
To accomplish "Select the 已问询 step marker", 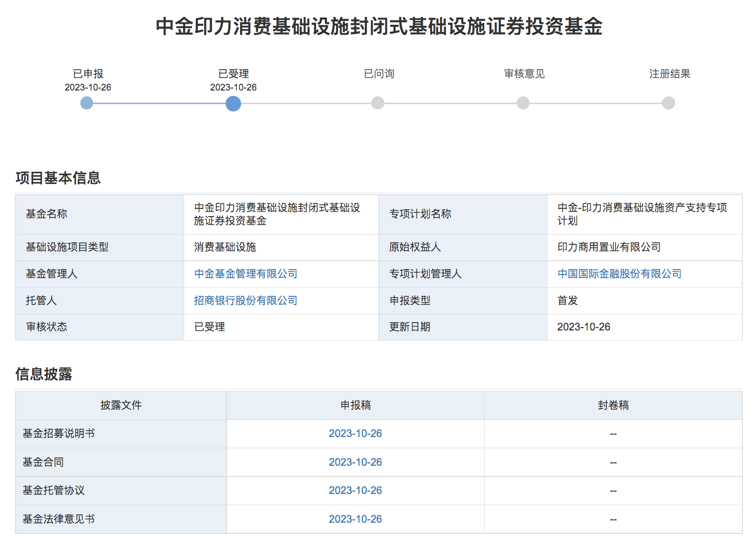I will [378, 103].
